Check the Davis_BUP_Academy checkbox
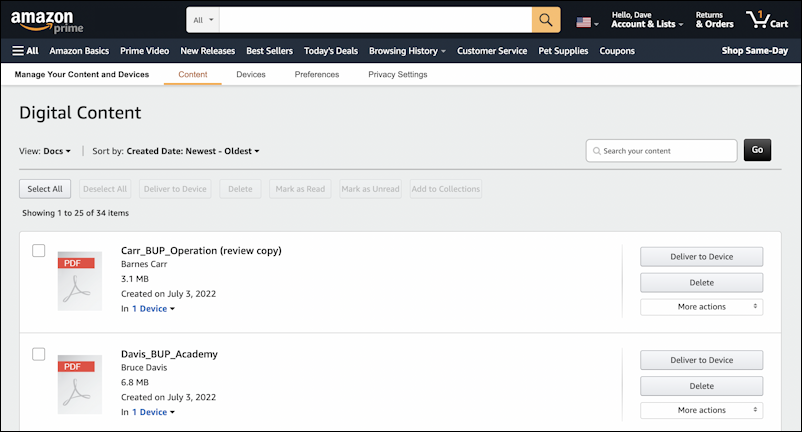 point(38,354)
